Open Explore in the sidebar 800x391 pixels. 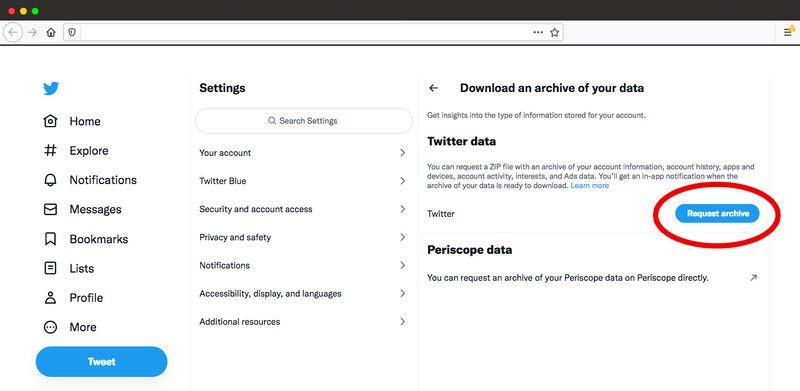pyautogui.click(x=89, y=151)
